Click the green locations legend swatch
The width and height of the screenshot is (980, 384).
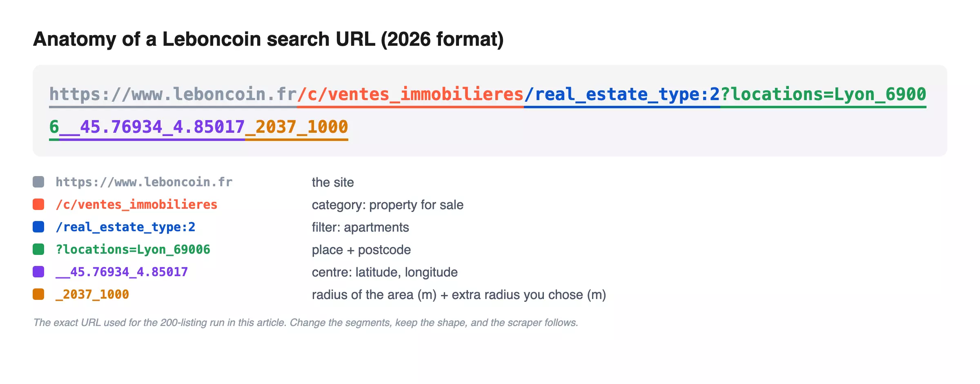pos(38,249)
